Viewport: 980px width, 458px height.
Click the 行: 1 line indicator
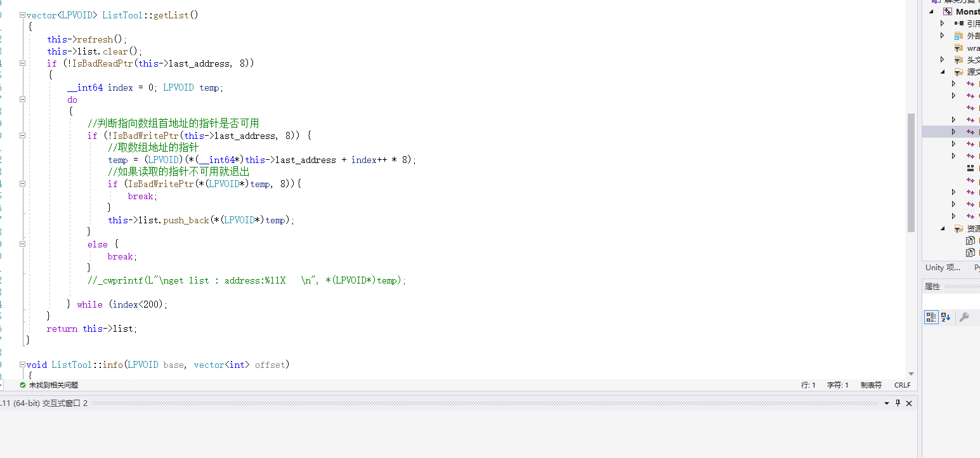pyautogui.click(x=808, y=385)
